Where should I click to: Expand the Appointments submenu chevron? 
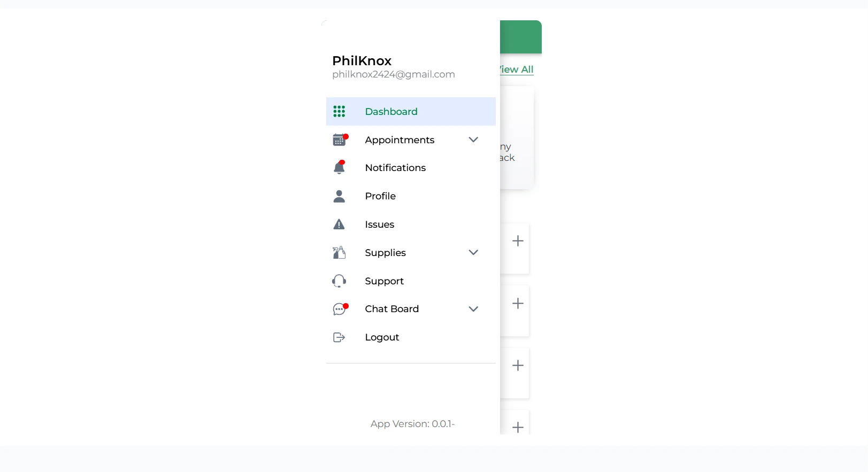coord(473,140)
